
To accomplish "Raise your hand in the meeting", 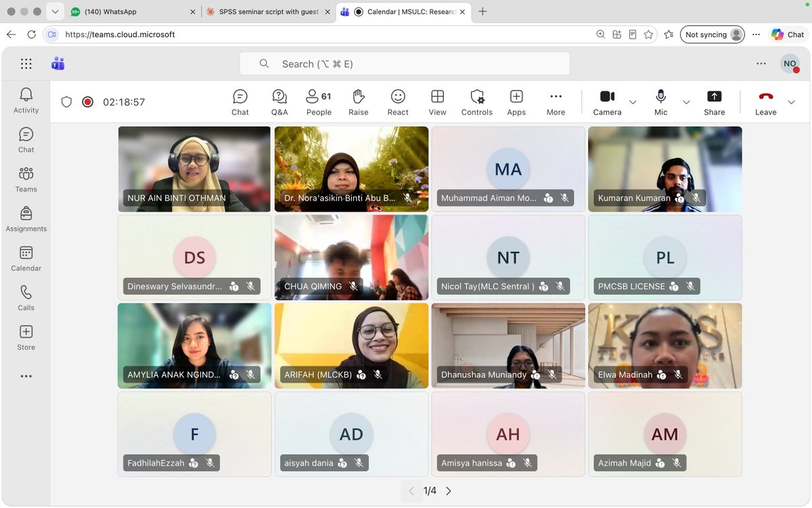I will (x=359, y=102).
